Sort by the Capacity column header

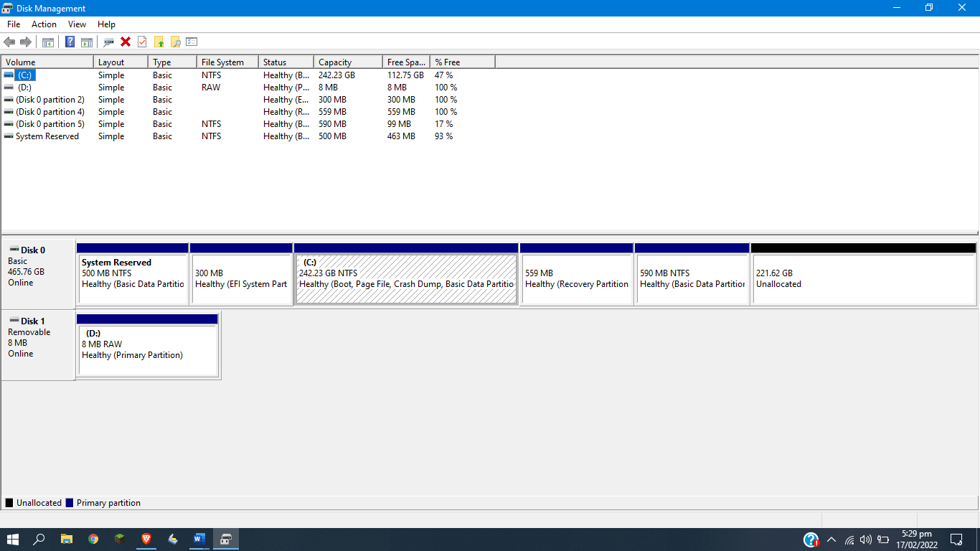[348, 62]
